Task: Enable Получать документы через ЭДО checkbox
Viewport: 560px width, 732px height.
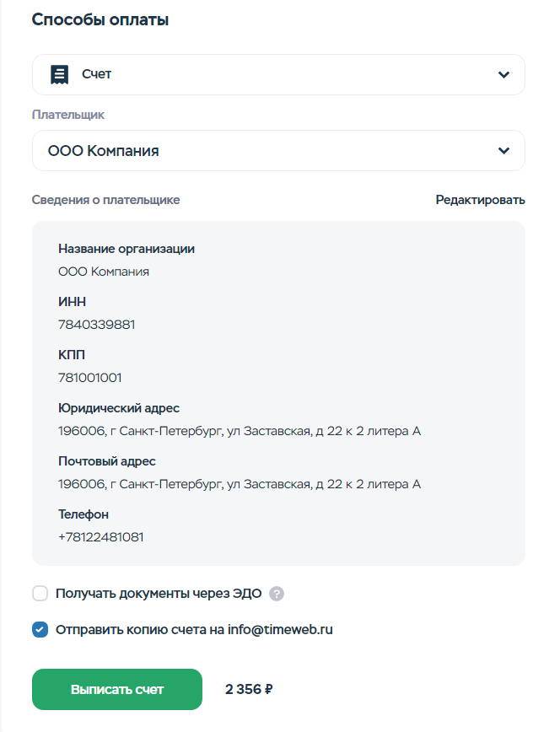Action: point(40,594)
